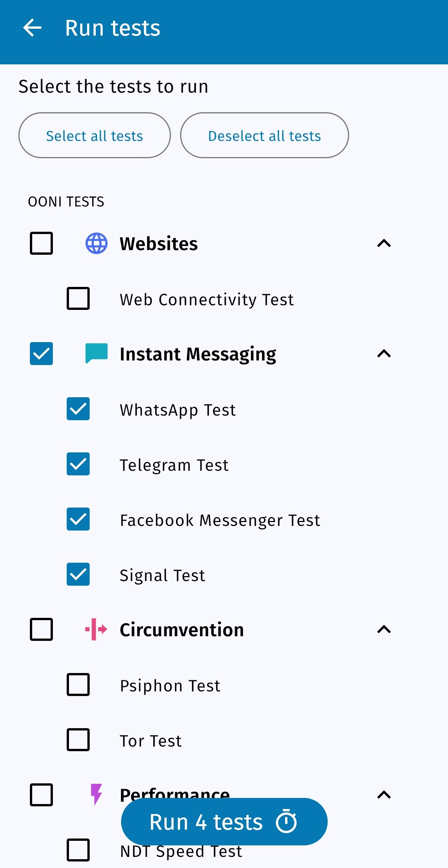Viewport: 448px width, 868px height.
Task: Disable the Telegram Test checkbox
Action: (x=78, y=464)
